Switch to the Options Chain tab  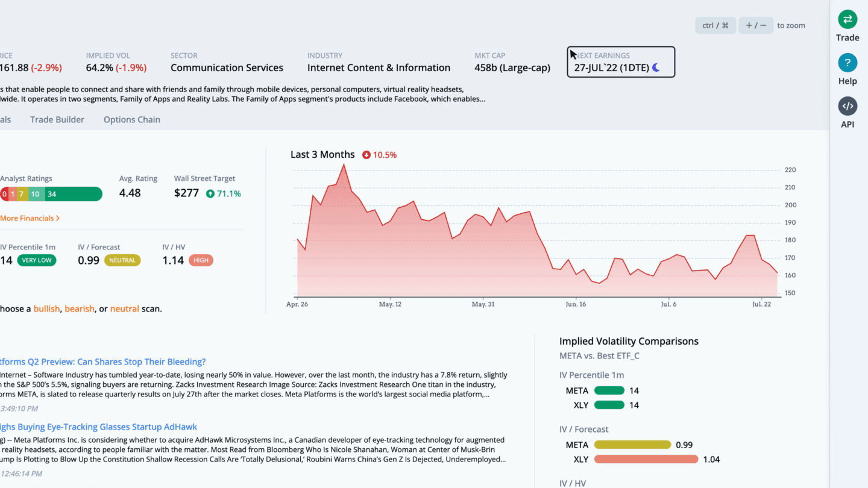coord(132,119)
